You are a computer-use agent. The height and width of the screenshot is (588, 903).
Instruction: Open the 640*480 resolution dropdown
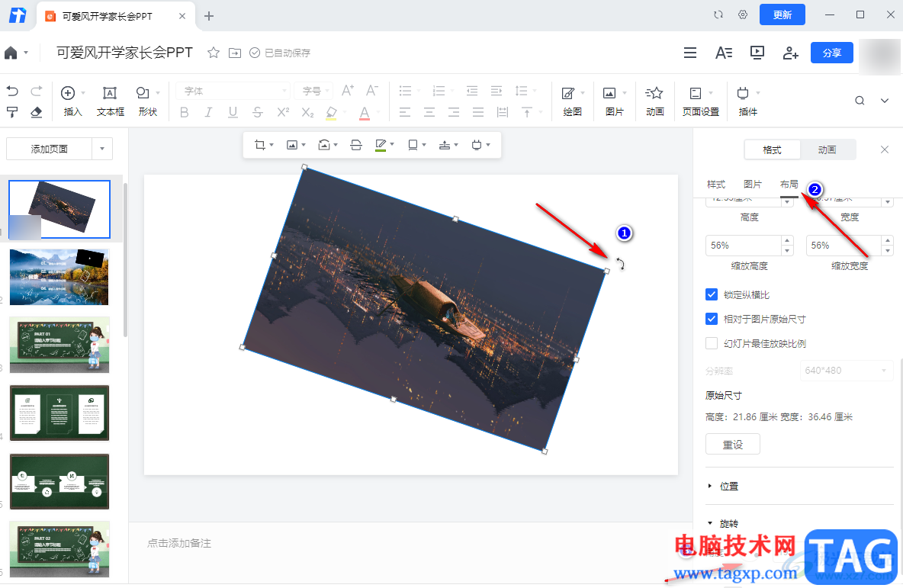click(845, 371)
